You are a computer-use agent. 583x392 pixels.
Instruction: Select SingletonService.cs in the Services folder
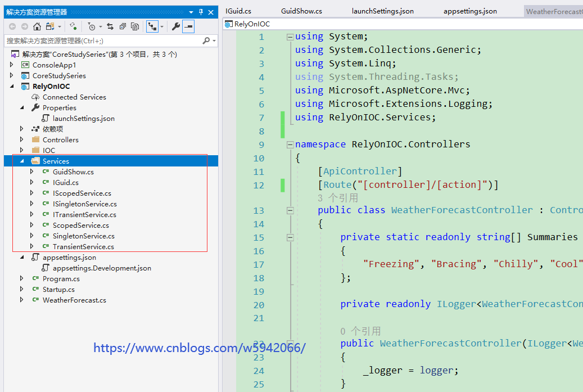(x=83, y=236)
